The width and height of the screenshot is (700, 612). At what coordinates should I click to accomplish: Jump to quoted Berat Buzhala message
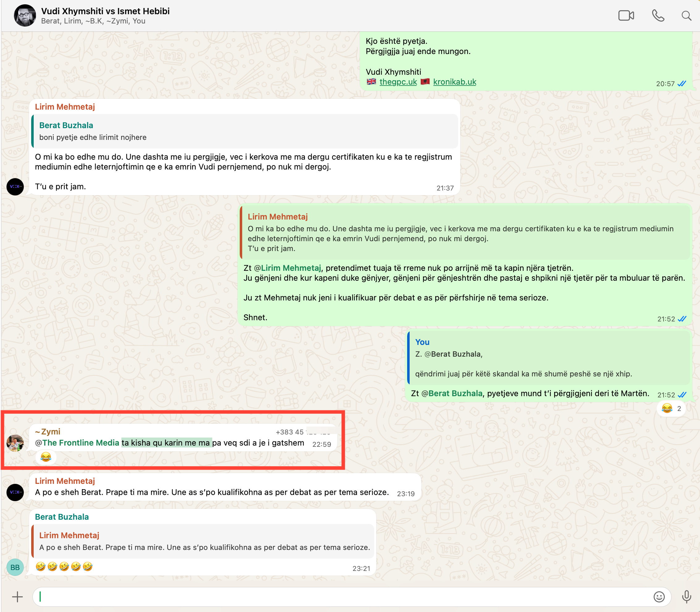[x=244, y=131]
